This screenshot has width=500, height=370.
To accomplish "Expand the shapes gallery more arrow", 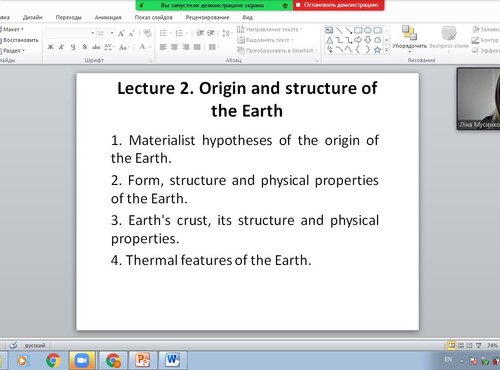I will pos(387,50).
